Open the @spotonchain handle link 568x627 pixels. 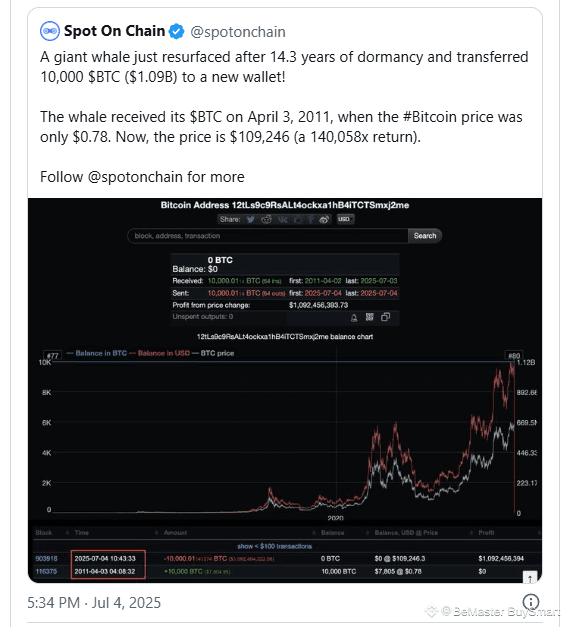click(x=238, y=32)
